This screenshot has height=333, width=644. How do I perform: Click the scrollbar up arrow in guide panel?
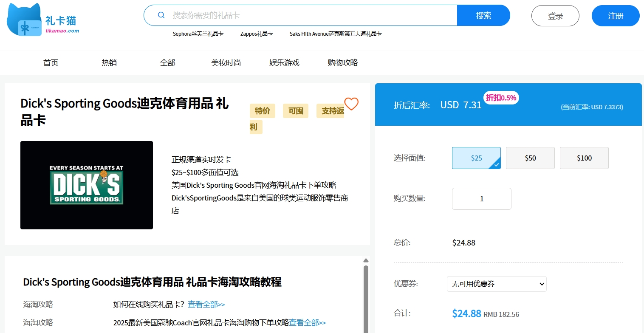(x=366, y=260)
